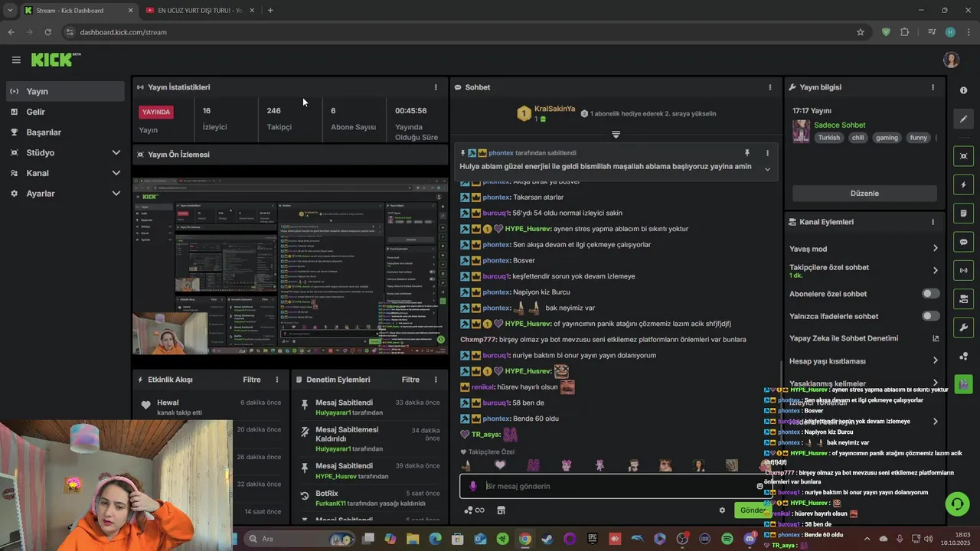Click the purple microphone icon in message box

(x=472, y=486)
